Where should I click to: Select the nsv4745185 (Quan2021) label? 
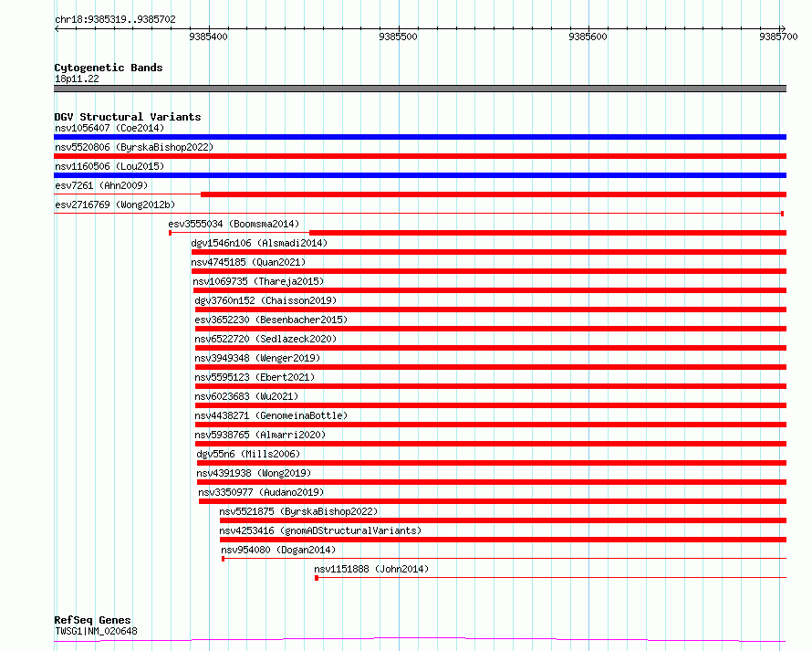[x=248, y=262]
